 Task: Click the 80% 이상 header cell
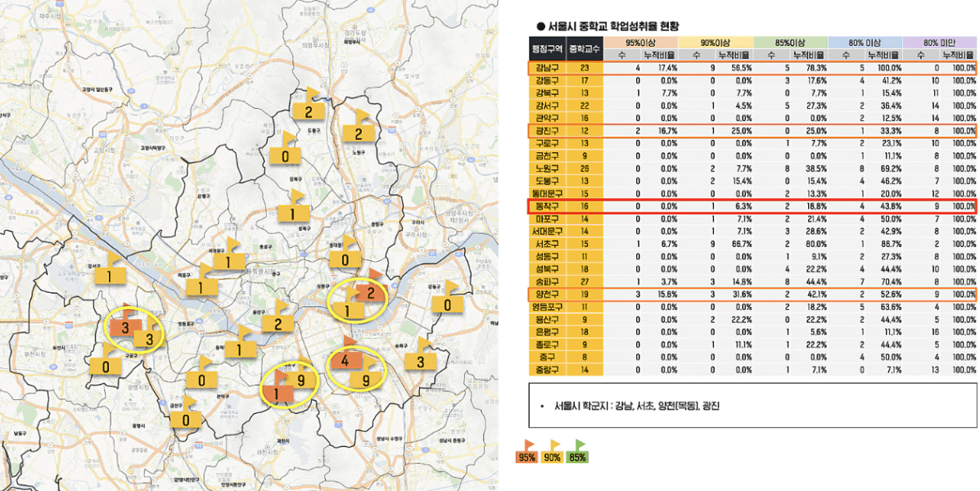point(865,42)
